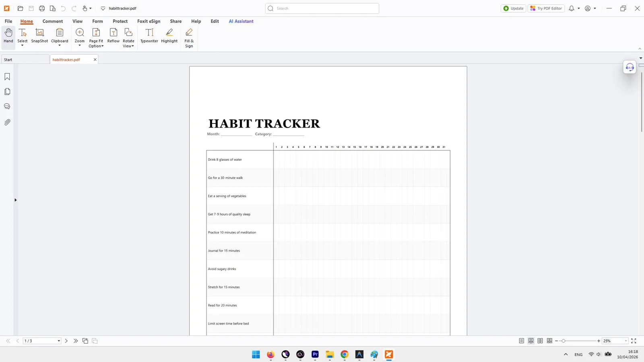The height and width of the screenshot is (362, 644).
Task: Enable single page view mode
Action: [x=522, y=341]
